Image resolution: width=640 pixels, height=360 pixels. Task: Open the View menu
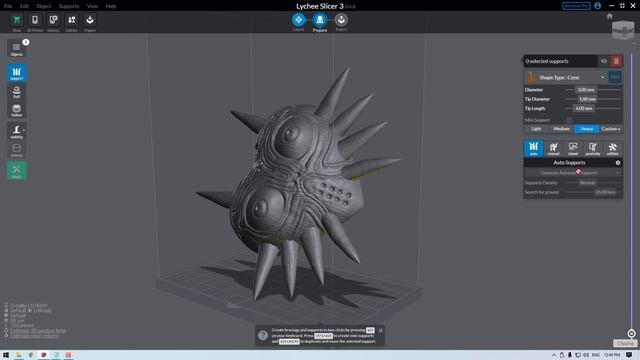[92, 6]
